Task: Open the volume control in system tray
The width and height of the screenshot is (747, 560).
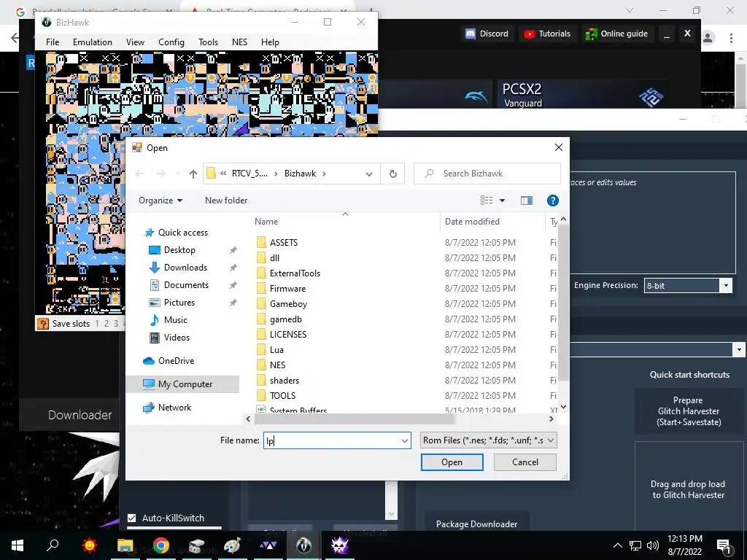Action: pos(653,545)
